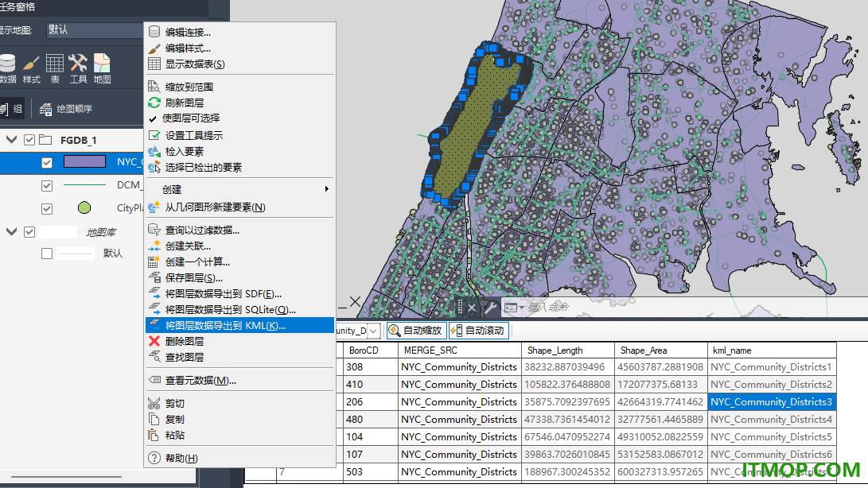Screen dimensions: 868x488
Task: Click the NYC_ layer purple swatch
Action: pyautogui.click(x=84, y=161)
